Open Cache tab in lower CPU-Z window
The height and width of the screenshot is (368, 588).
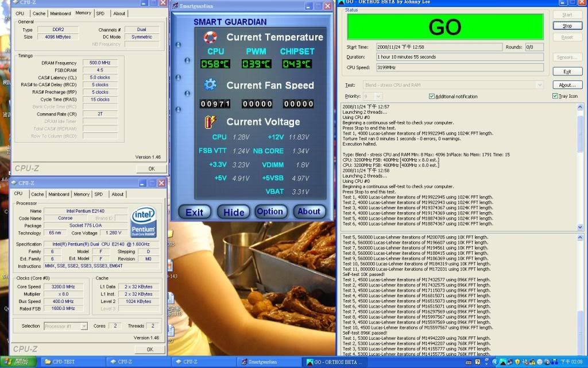click(x=37, y=194)
